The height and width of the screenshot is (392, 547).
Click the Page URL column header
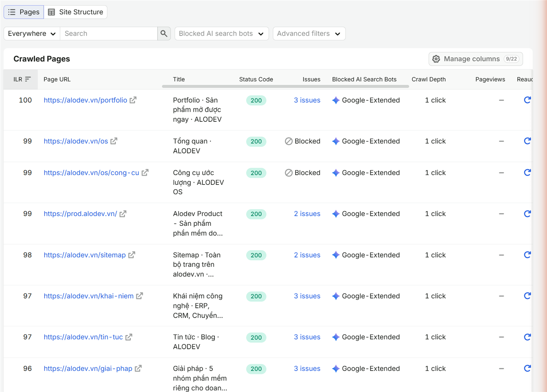coord(57,79)
